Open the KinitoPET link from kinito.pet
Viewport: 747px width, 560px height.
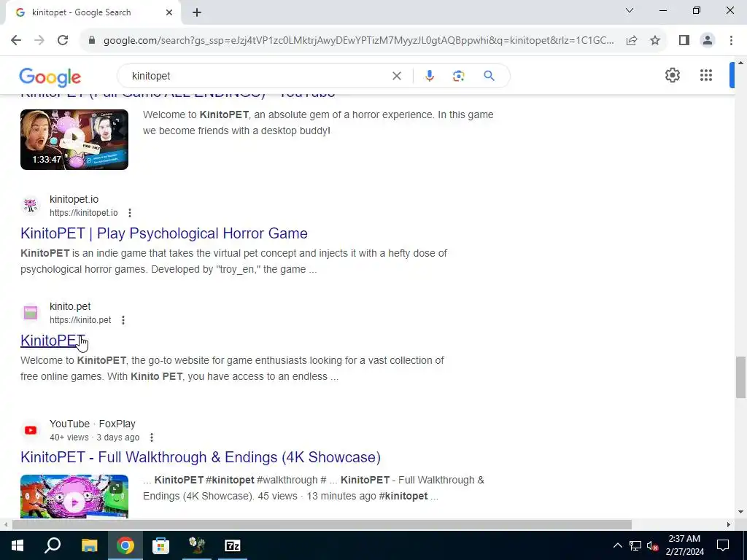pos(53,341)
